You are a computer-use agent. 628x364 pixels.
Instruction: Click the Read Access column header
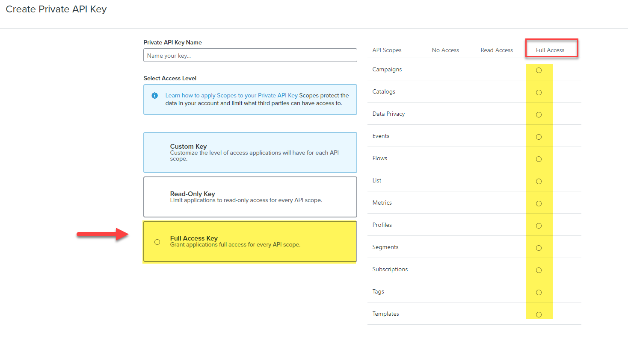click(x=496, y=50)
